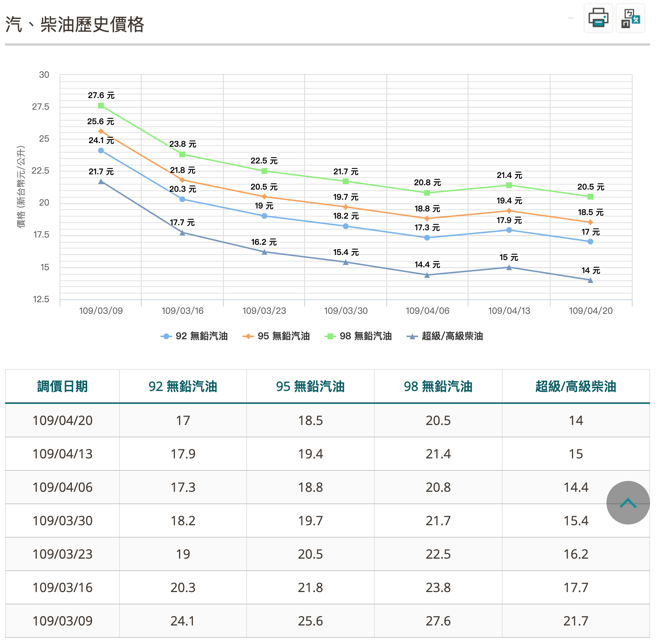Click the printer icon to print page

[598, 18]
